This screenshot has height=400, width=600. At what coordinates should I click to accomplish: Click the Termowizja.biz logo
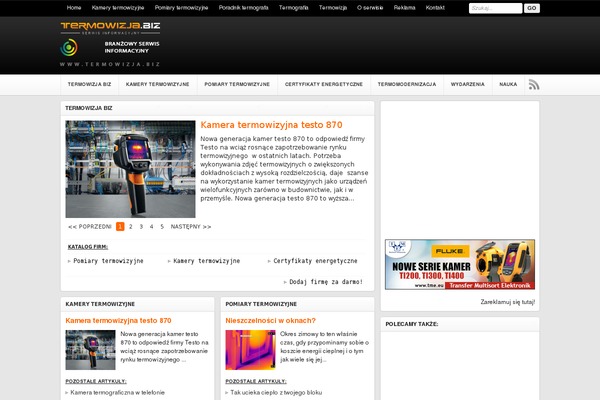point(110,44)
